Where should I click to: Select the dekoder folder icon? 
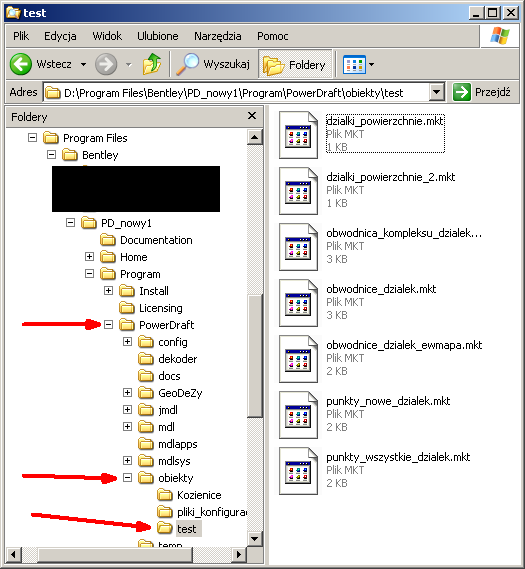[146, 359]
